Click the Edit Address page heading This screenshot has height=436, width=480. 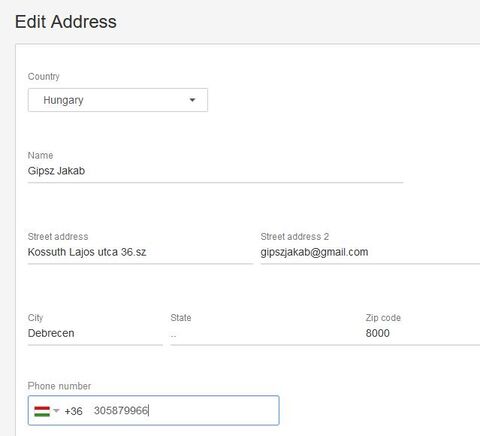[66, 22]
